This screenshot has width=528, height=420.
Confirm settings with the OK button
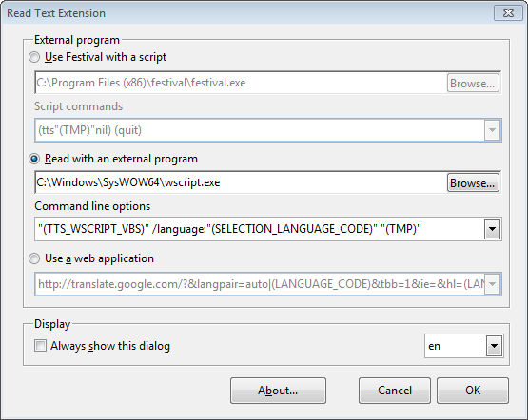[x=473, y=391]
